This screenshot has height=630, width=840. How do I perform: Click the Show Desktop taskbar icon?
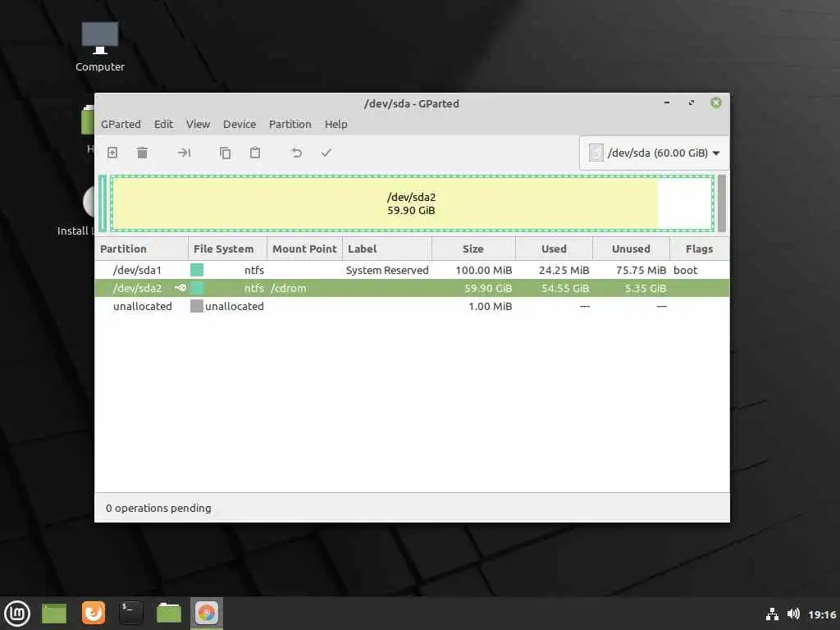(54, 614)
